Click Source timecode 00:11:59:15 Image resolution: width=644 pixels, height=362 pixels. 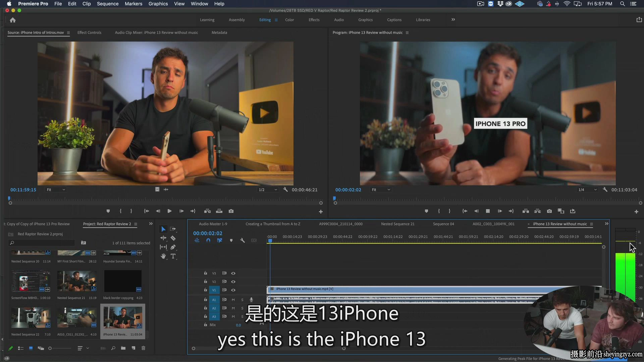23,190
